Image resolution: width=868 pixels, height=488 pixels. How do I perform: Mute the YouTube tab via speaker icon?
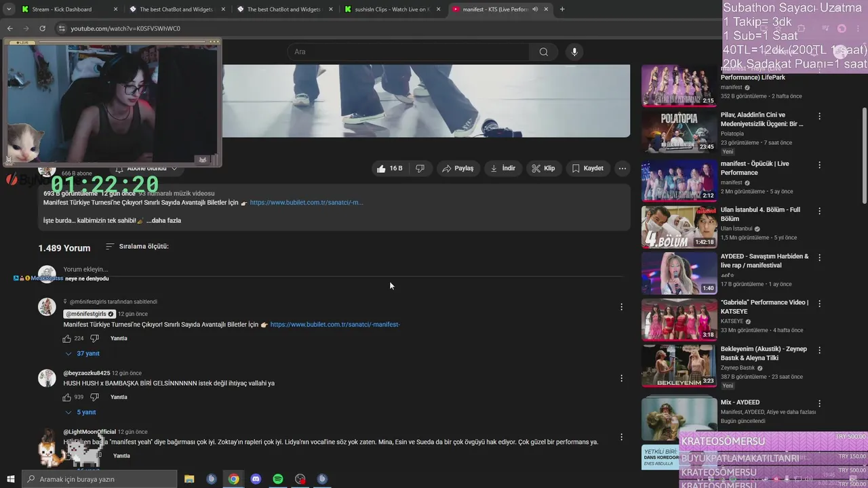click(x=535, y=9)
